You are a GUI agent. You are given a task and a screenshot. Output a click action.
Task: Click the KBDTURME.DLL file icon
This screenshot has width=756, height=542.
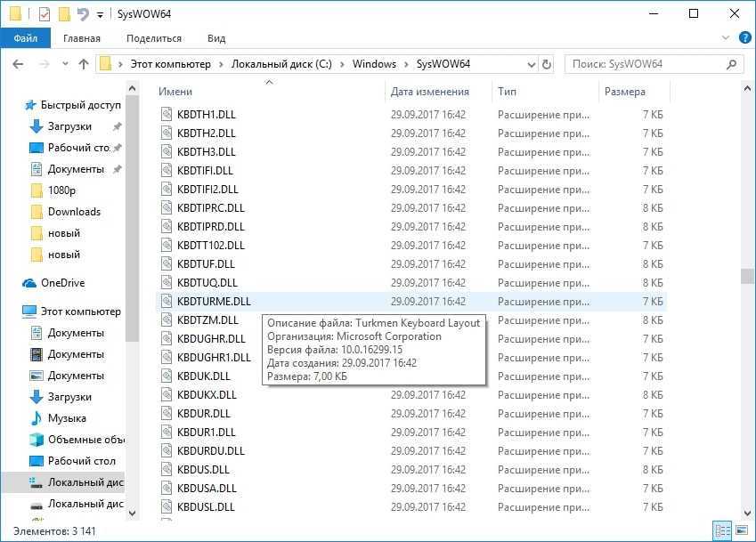[x=167, y=301]
